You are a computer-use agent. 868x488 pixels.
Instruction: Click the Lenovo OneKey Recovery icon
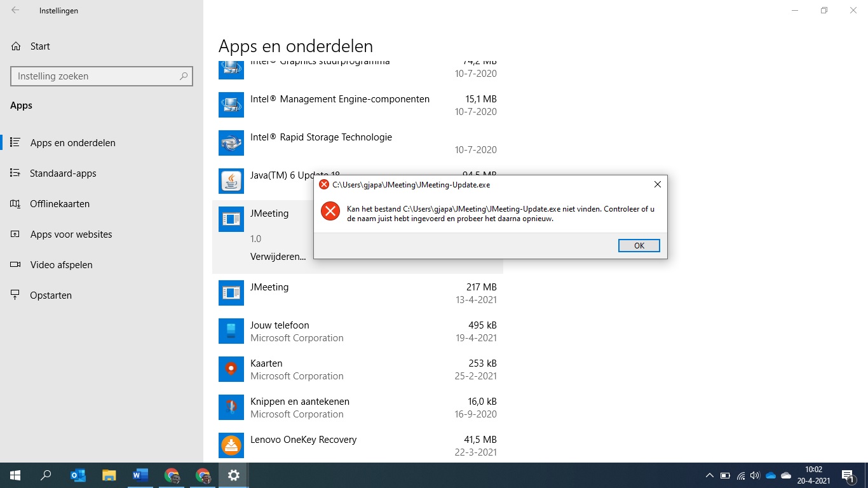point(231,445)
